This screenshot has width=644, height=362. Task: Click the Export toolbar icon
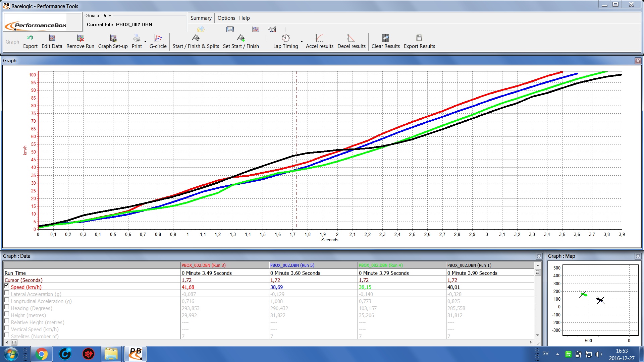[30, 42]
